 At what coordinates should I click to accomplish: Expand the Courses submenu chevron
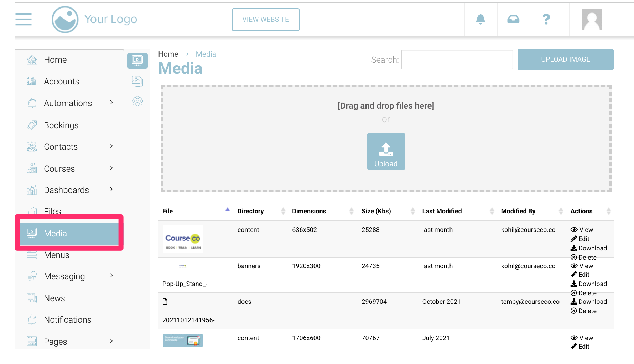point(111,168)
